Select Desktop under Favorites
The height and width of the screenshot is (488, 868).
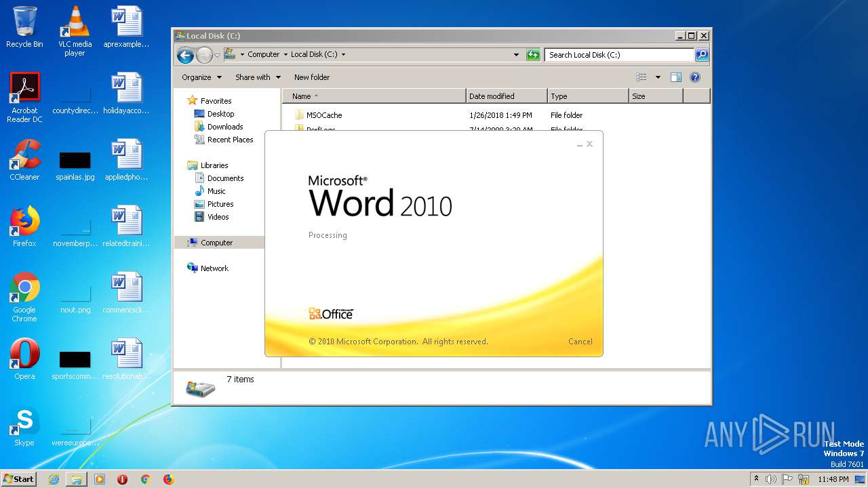220,114
